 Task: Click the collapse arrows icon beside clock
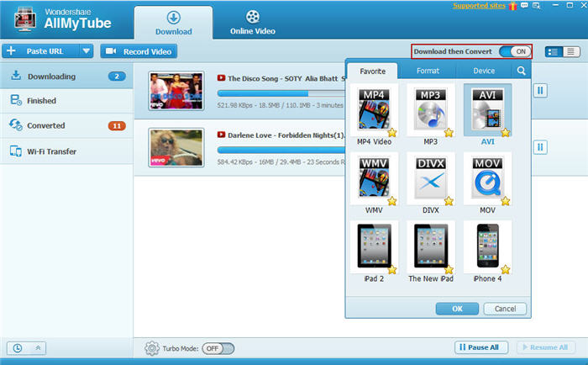pos(38,348)
